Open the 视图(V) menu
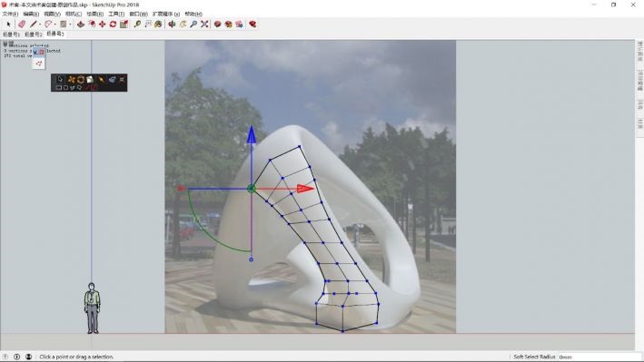The height and width of the screenshot is (362, 644). 52,14
